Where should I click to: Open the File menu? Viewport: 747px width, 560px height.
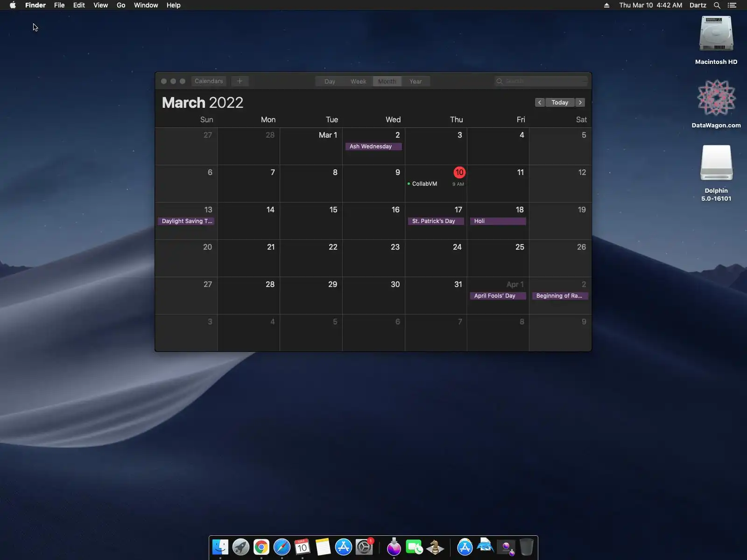coord(59,5)
